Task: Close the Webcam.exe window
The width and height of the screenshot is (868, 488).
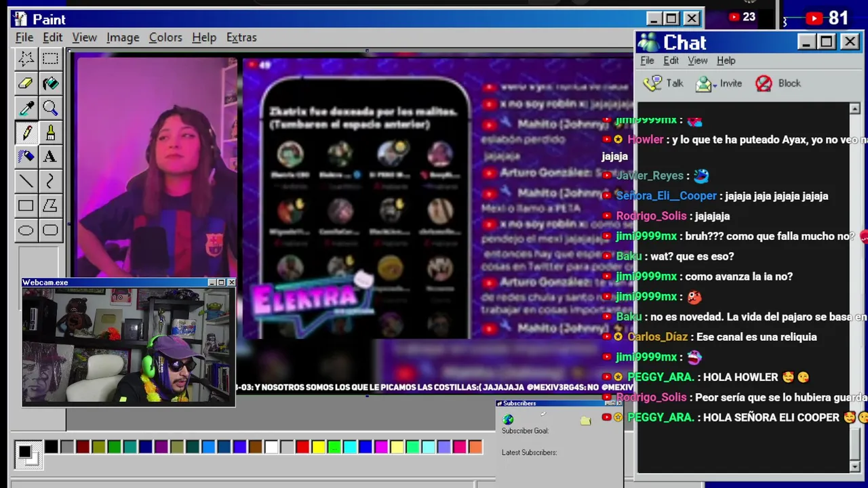Action: [231, 283]
